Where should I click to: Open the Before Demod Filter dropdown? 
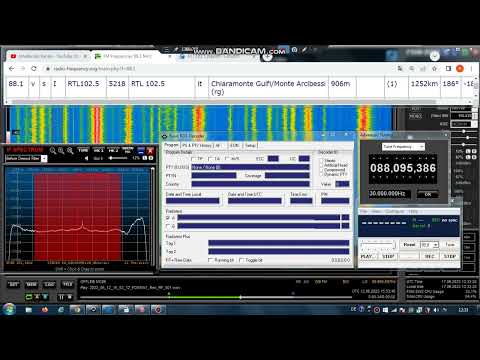[x=44, y=159]
